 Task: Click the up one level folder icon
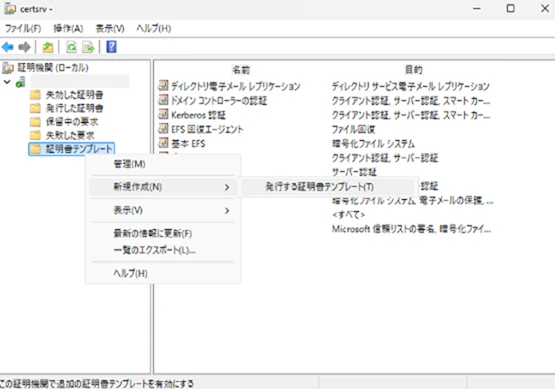pyautogui.click(x=48, y=47)
